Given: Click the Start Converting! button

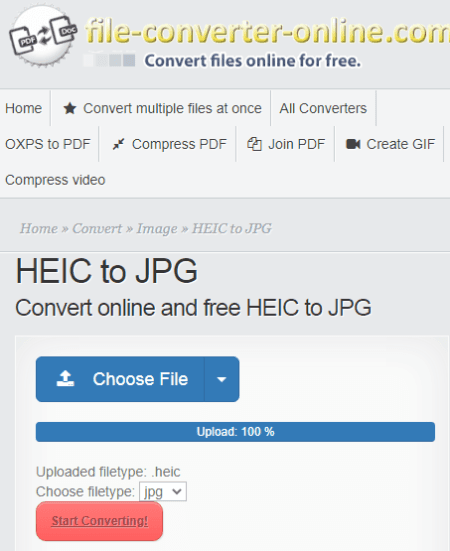Looking at the screenshot, I should pyautogui.click(x=99, y=521).
